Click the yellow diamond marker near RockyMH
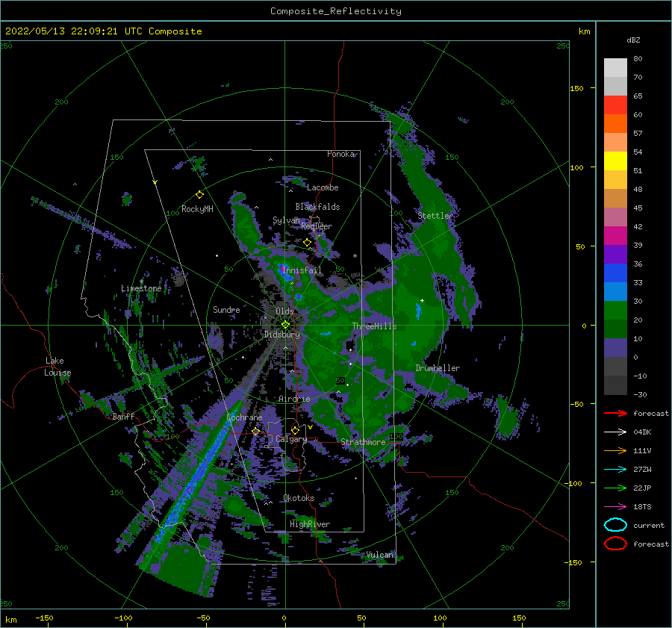The height and width of the screenshot is (628, 672). pos(199,195)
